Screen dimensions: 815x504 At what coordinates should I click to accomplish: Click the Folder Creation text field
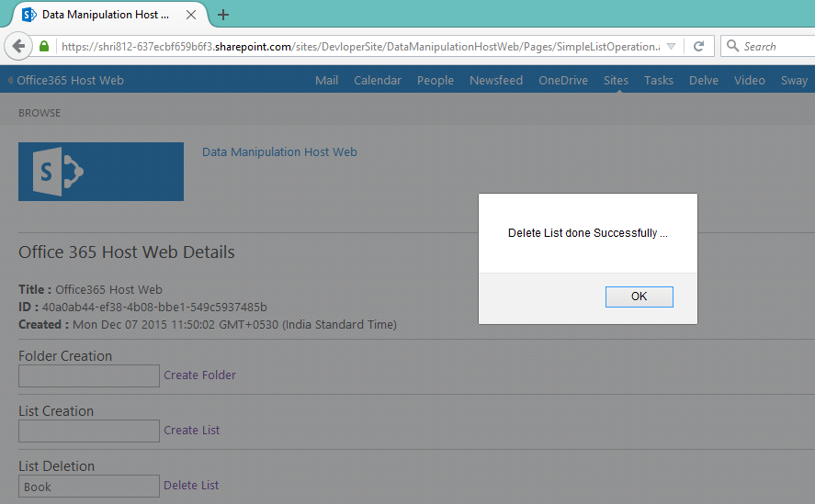pos(89,375)
